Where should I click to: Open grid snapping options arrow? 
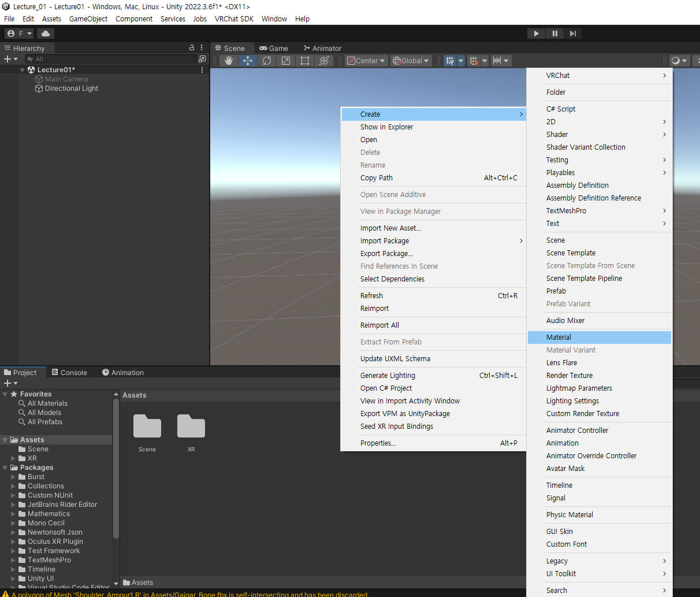[x=485, y=61]
